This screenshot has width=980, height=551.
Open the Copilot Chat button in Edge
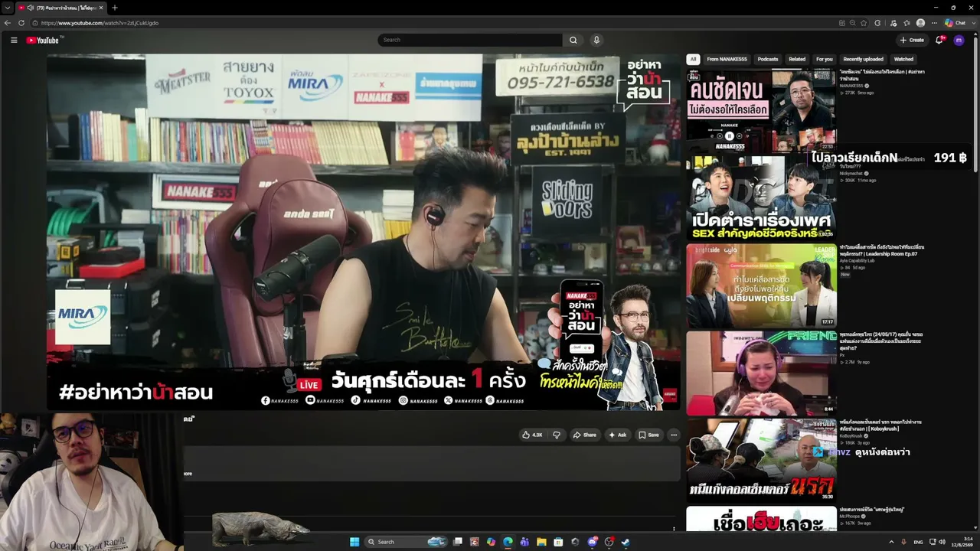pos(955,23)
